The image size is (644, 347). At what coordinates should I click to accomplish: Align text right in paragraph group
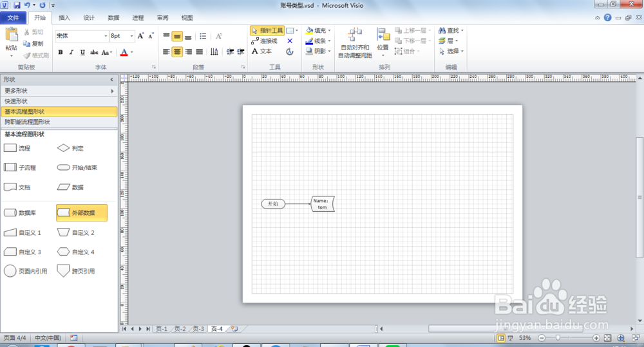pyautogui.click(x=188, y=52)
